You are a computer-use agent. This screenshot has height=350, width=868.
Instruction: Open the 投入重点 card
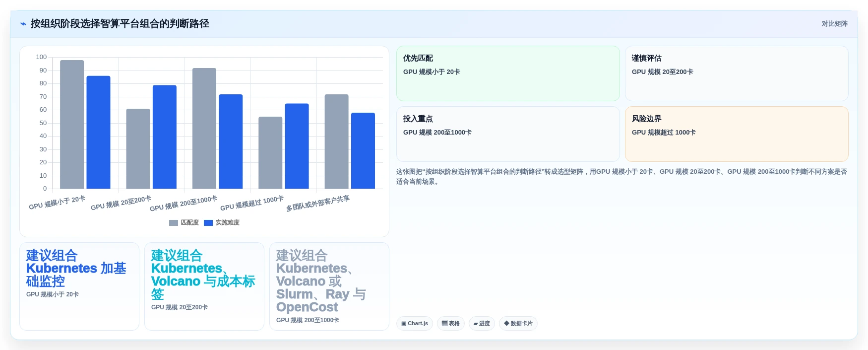(508, 134)
